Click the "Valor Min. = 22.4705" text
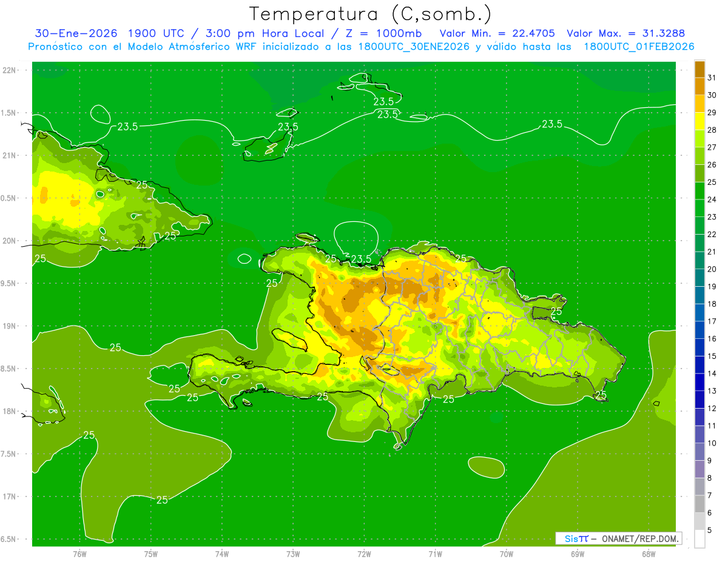The width and height of the screenshot is (728, 562). pyautogui.click(x=497, y=33)
